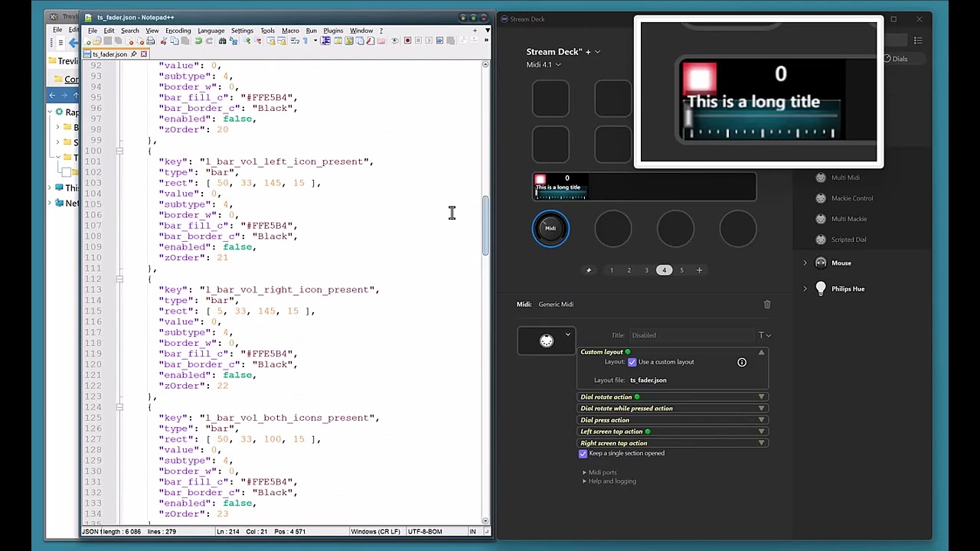Click the Replace icon in Notepad++ toolbar
Image resolution: width=980 pixels, height=551 pixels.
pyautogui.click(x=234, y=41)
